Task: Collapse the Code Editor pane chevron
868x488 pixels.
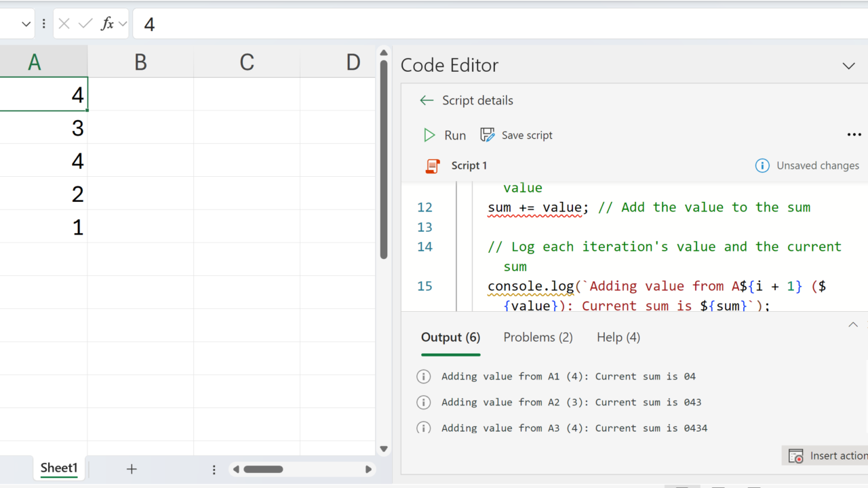Action: point(848,66)
